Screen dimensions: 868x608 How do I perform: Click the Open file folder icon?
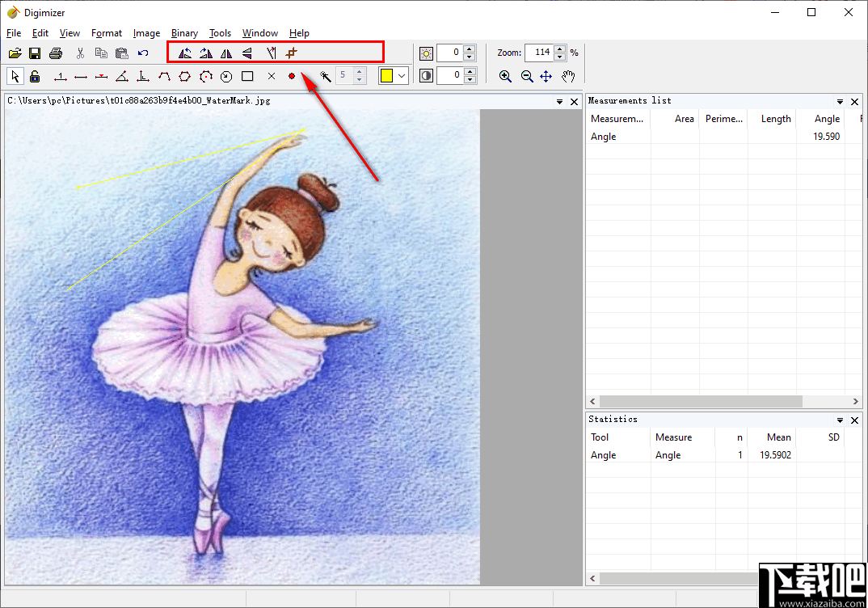(15, 53)
